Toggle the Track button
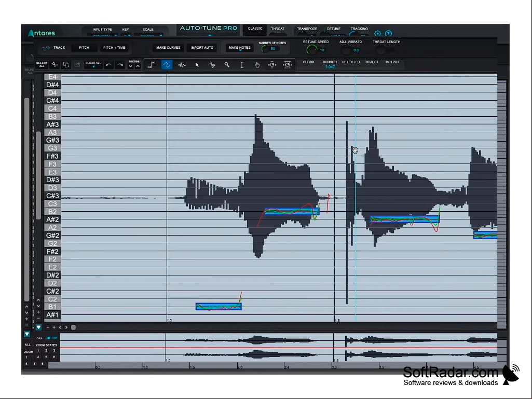The image size is (532, 399). point(59,48)
